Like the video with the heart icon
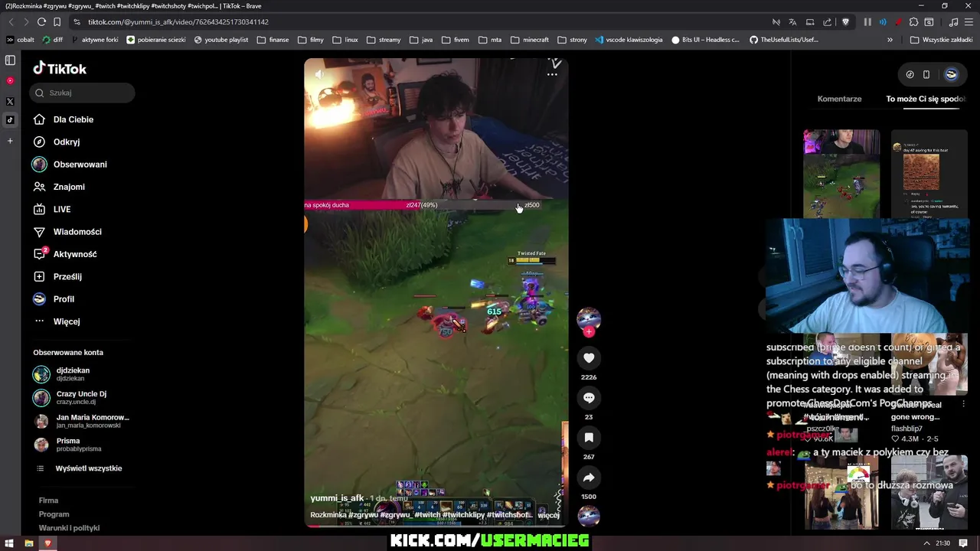This screenshot has width=980, height=551. click(x=589, y=357)
